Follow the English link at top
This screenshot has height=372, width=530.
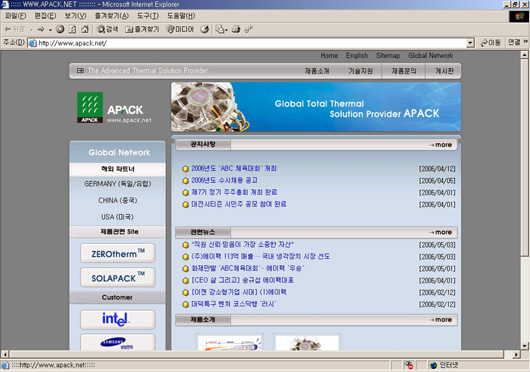pyautogui.click(x=357, y=55)
